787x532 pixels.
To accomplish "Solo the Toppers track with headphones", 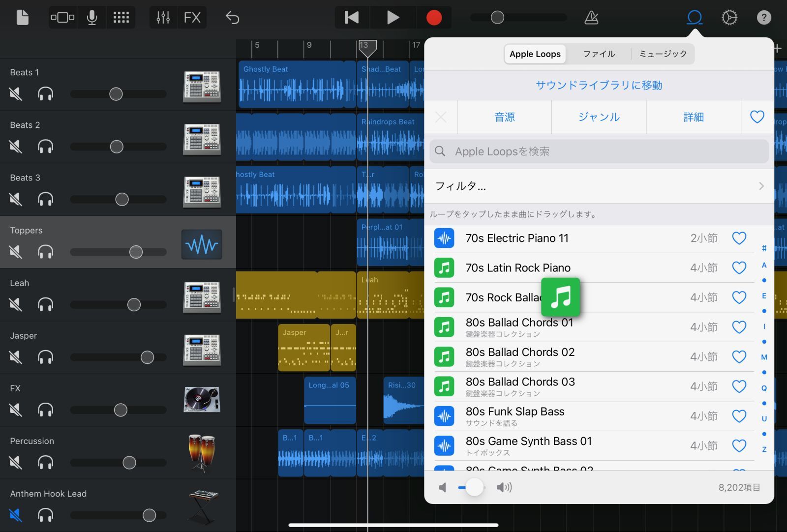I will [x=45, y=252].
